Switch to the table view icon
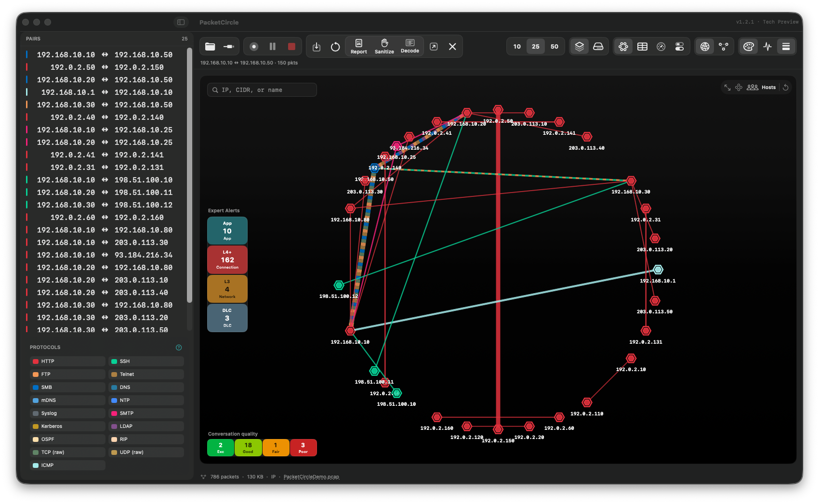This screenshot has height=504, width=819. (642, 47)
